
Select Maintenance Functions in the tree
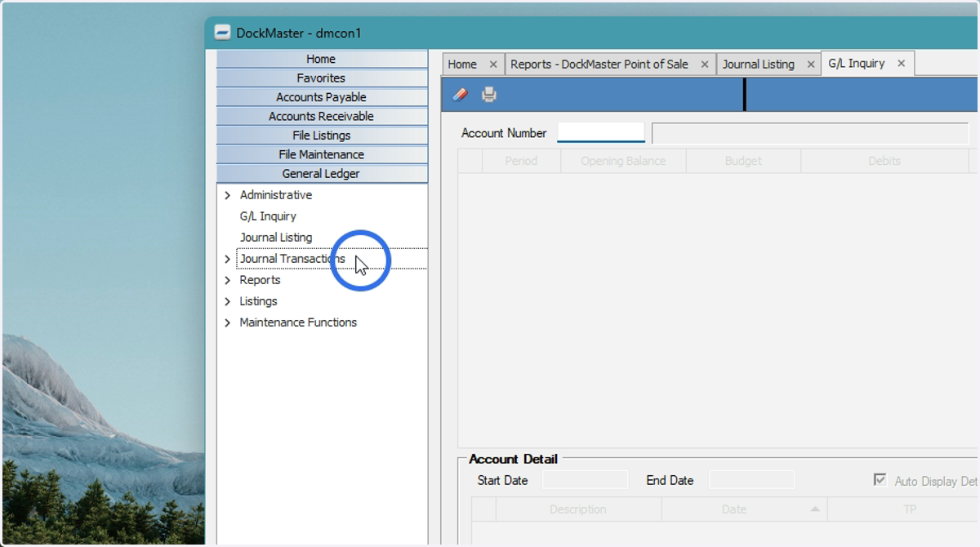tap(298, 322)
